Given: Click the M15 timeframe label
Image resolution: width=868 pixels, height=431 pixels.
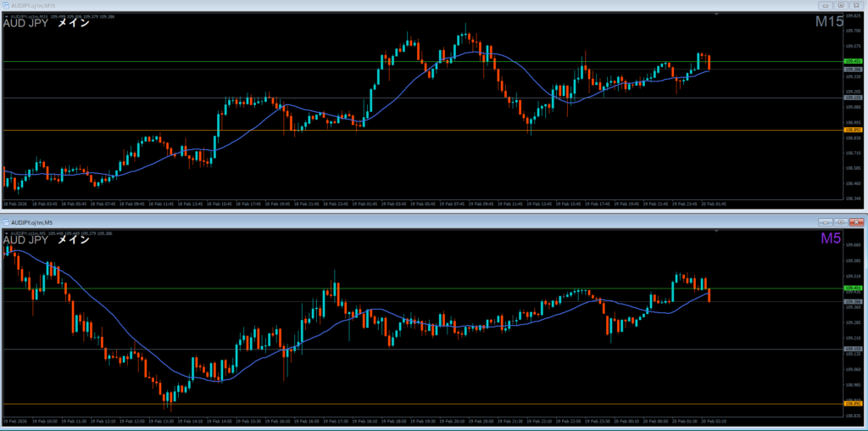Looking at the screenshot, I should click(827, 23).
